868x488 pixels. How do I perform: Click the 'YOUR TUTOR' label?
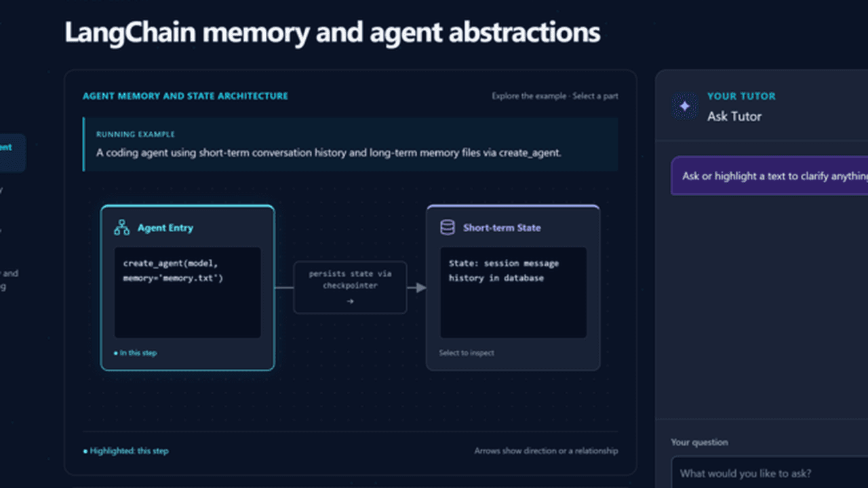(741, 96)
